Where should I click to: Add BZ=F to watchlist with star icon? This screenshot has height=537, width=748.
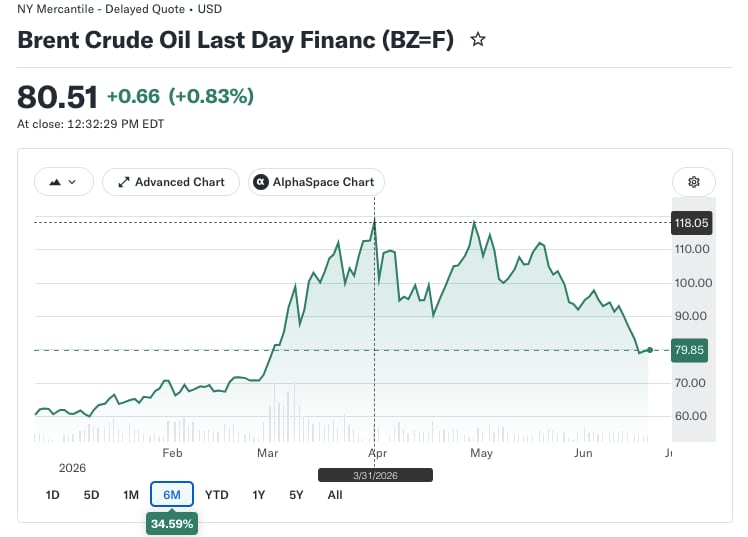[x=478, y=40]
